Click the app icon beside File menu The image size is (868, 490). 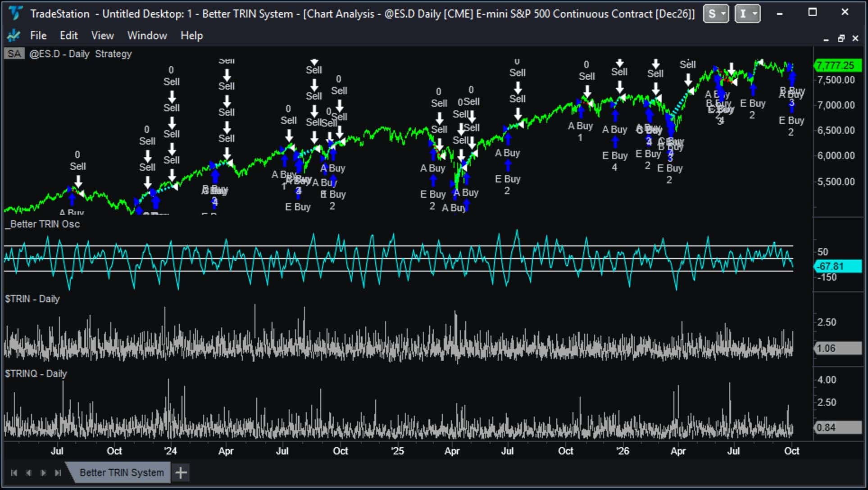pyautogui.click(x=14, y=35)
